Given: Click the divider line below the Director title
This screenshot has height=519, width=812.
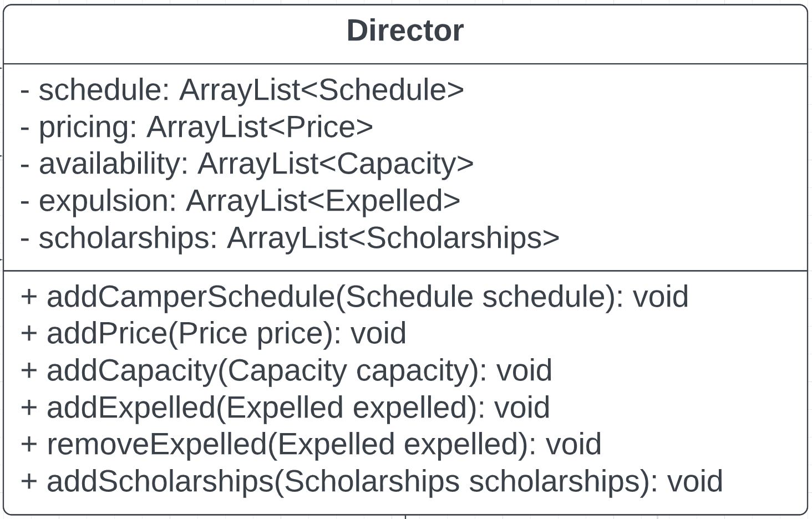Looking at the screenshot, I should point(405,64).
